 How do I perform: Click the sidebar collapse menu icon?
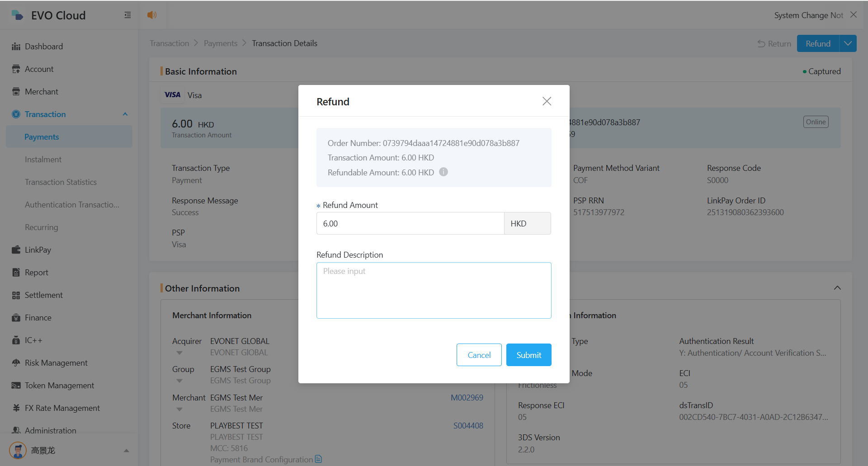pyautogui.click(x=127, y=15)
